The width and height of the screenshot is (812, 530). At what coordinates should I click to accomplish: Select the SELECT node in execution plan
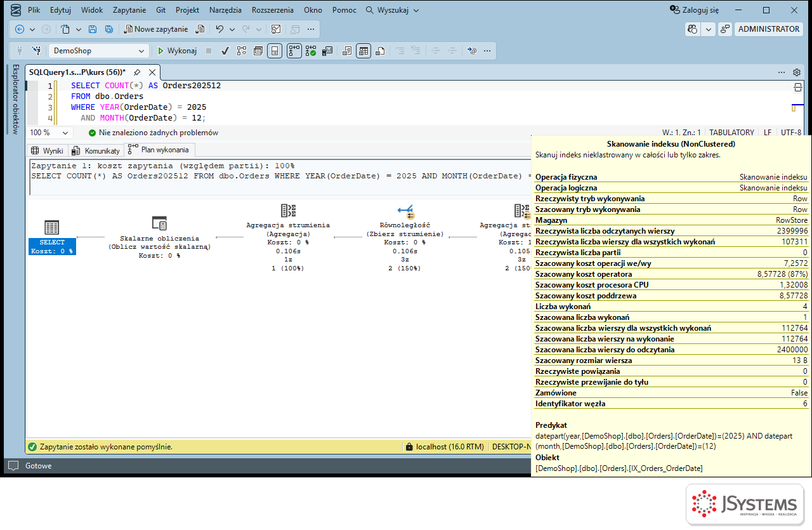tap(52, 237)
